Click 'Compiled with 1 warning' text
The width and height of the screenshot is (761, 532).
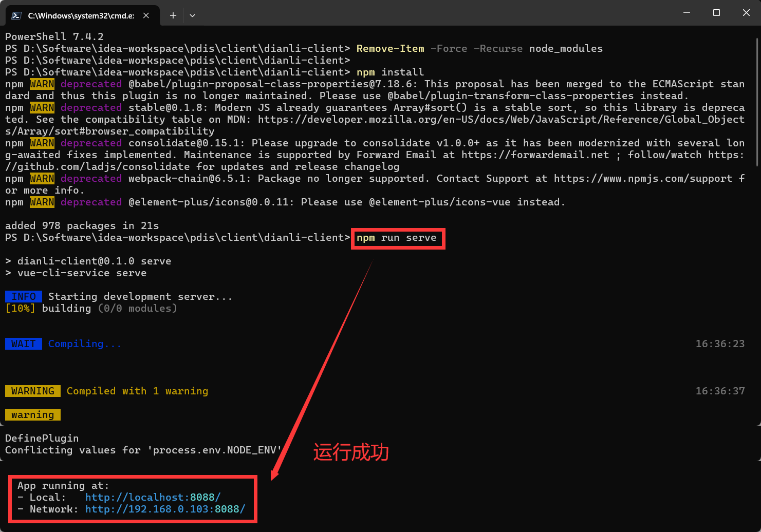click(x=137, y=391)
